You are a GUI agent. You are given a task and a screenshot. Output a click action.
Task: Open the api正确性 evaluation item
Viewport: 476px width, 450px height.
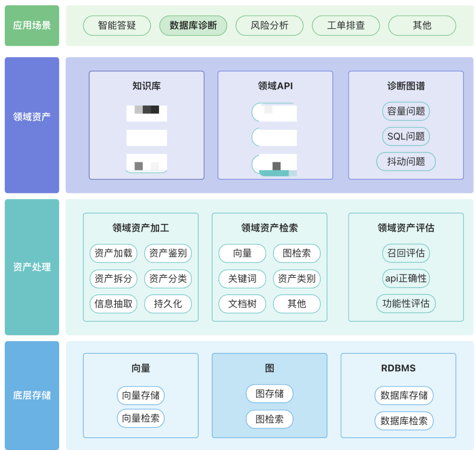pos(405,278)
